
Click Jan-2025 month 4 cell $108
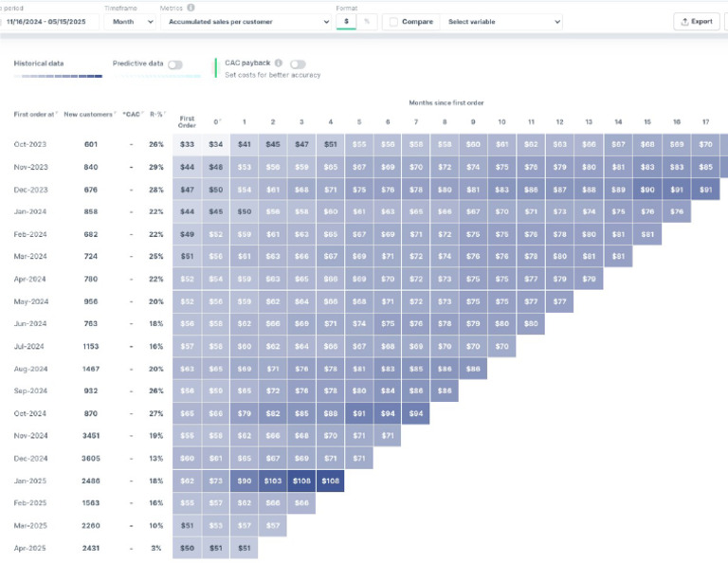point(330,481)
